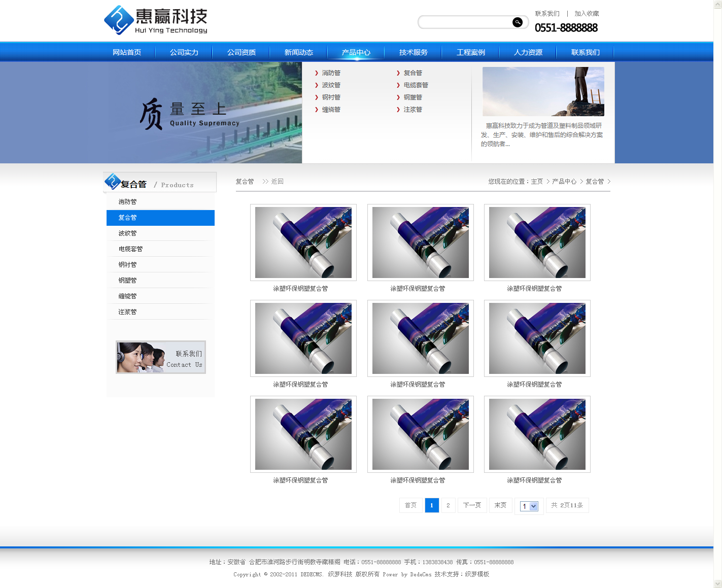Click the search magnifier icon button
The height and width of the screenshot is (588, 722).
[x=517, y=22]
